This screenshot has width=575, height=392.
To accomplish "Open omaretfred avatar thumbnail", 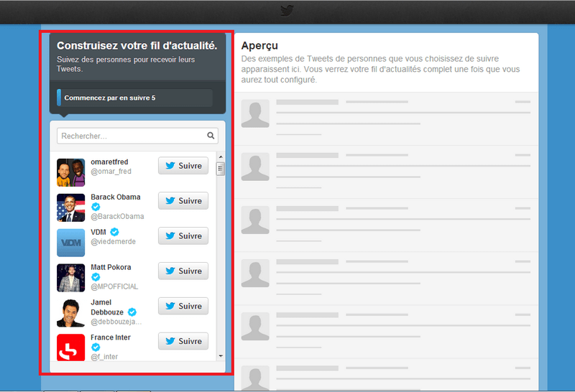I will [70, 172].
